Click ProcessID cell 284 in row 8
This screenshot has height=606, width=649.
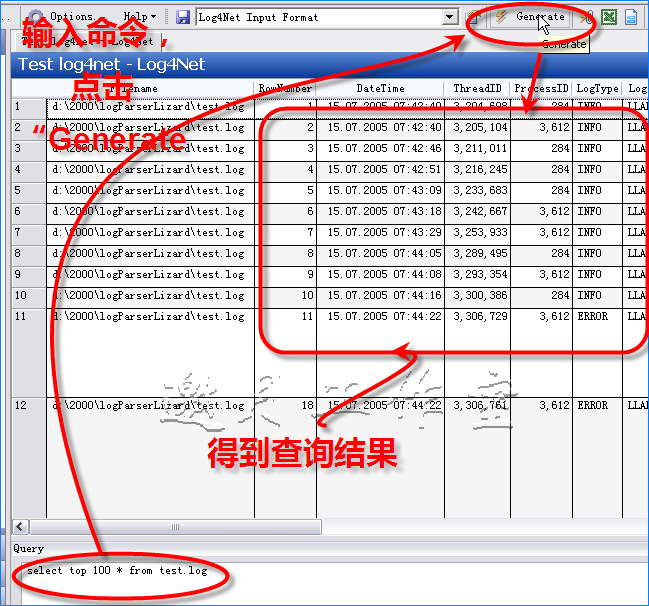[541, 254]
